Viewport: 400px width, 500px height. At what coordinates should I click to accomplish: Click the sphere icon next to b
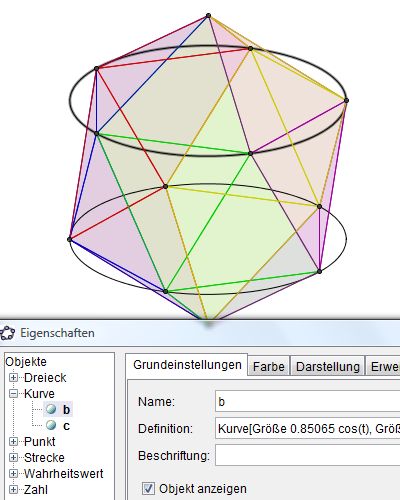[x=51, y=409]
